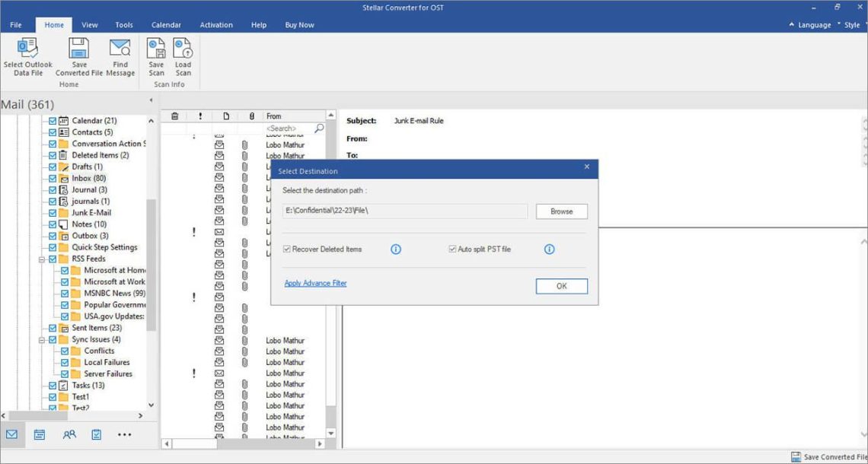Image resolution: width=868 pixels, height=464 pixels.
Task: Switch to the Calendar ribbon tab
Action: 166,24
